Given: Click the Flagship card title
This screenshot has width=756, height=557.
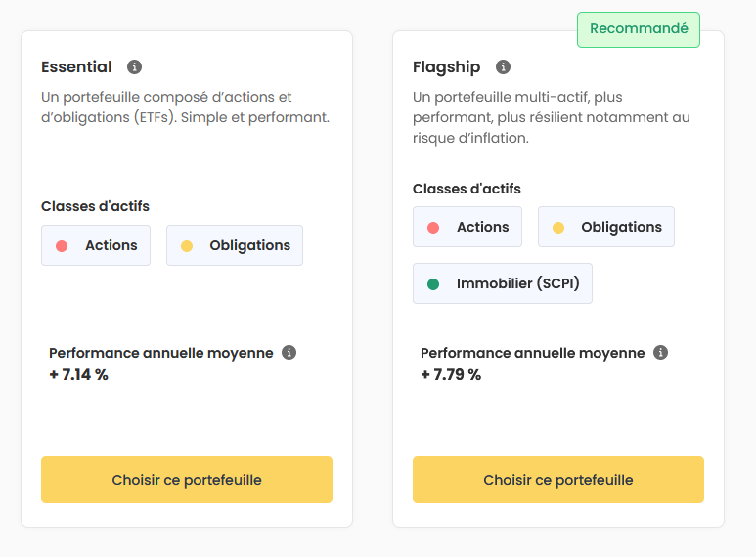Looking at the screenshot, I should tap(447, 67).
